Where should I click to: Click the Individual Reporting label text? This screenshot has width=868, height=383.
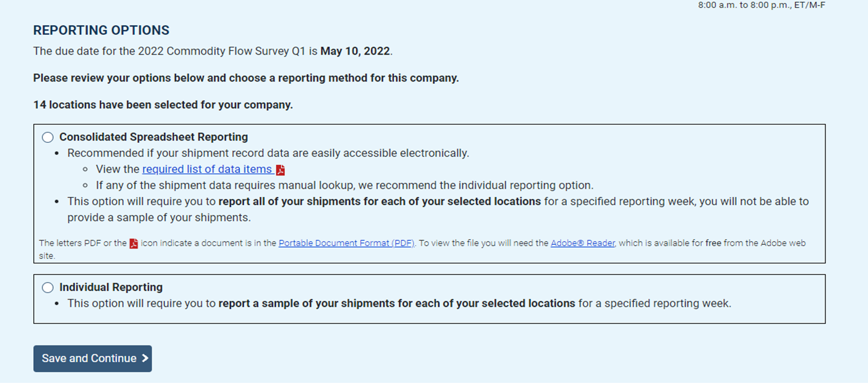coord(111,287)
